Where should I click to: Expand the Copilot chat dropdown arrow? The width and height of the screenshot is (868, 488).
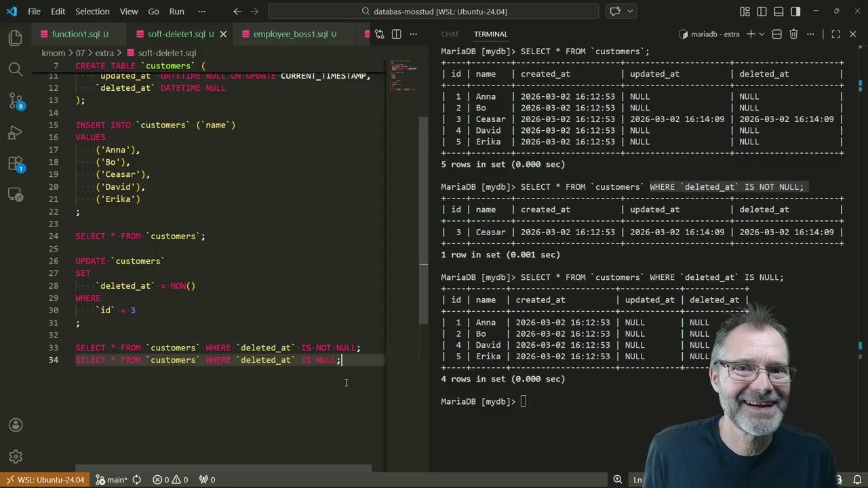point(630,12)
